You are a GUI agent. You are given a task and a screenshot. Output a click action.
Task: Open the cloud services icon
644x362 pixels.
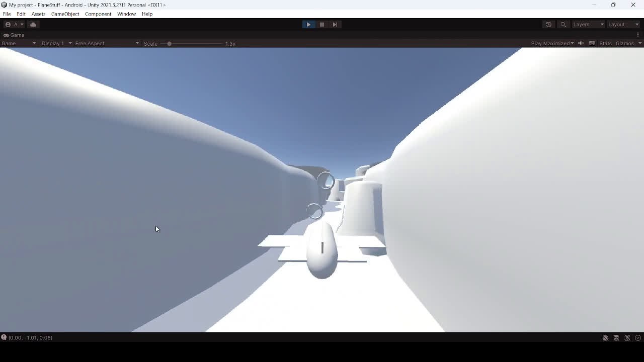pyautogui.click(x=33, y=24)
